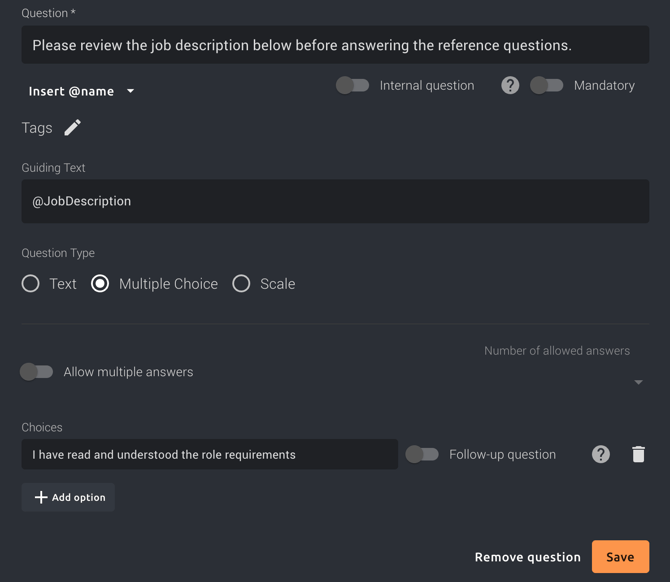Enable the Mandatory switch

pos(547,85)
